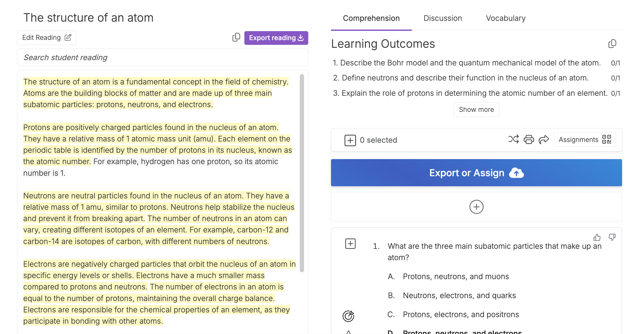Switch to the Vocabulary tab
Screen dimensions: 644x334
[505, 18]
